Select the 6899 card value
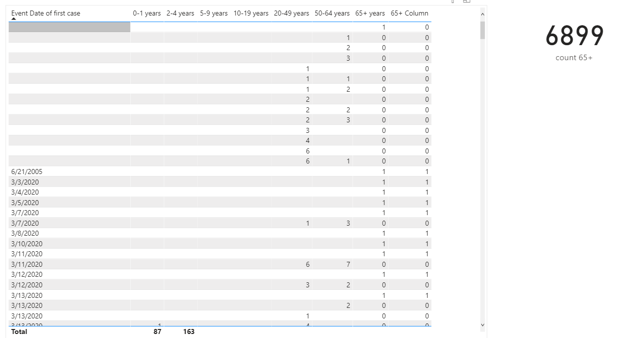 click(574, 36)
